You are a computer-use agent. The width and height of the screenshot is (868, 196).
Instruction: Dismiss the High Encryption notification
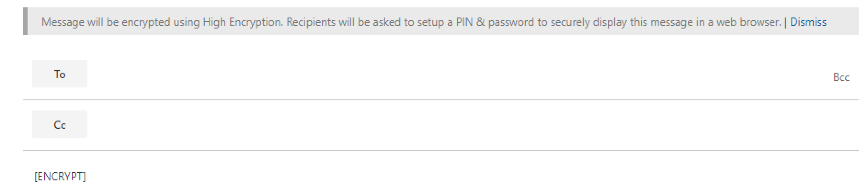point(808,22)
